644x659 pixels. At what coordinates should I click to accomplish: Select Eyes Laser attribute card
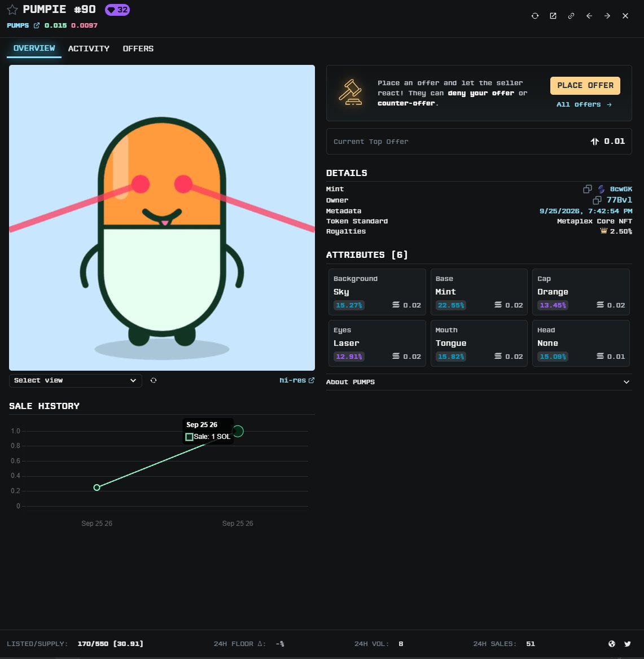tap(377, 344)
